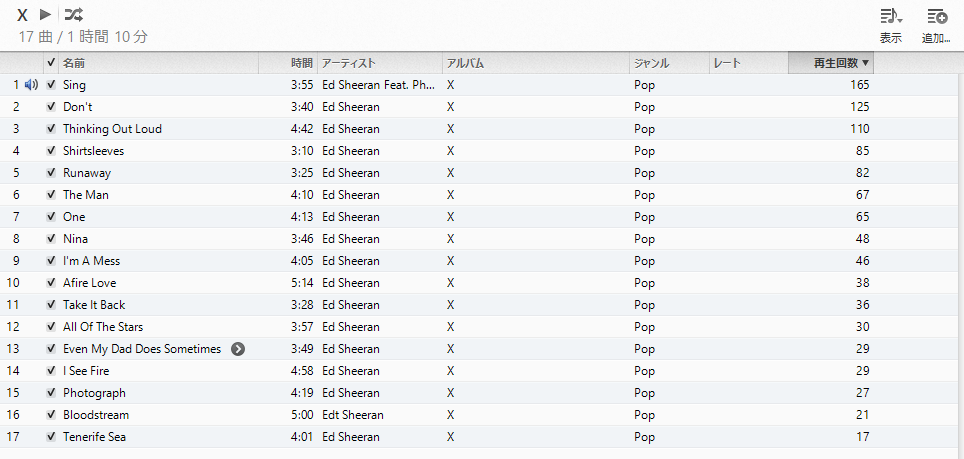Select the song Even My Dad Does Sometimes
Image resolution: width=964 pixels, height=459 pixels.
pyautogui.click(x=142, y=349)
